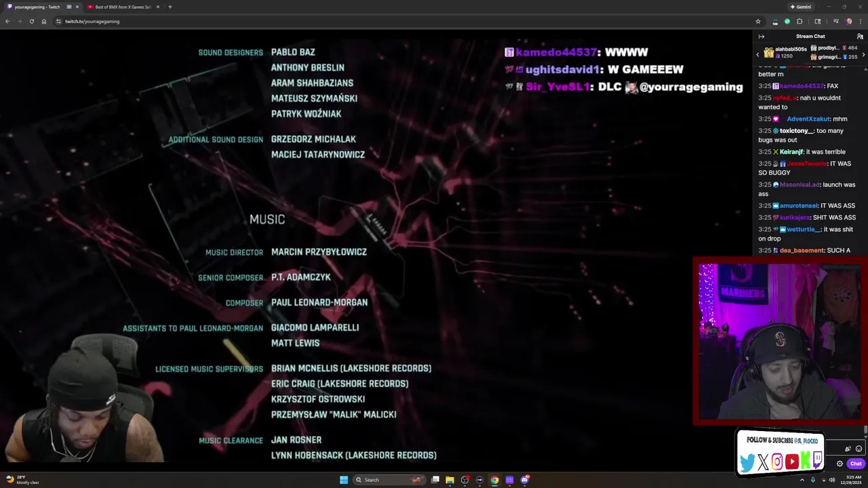
Task: Click username kamedo44537 in stream chat
Action: click(802, 86)
